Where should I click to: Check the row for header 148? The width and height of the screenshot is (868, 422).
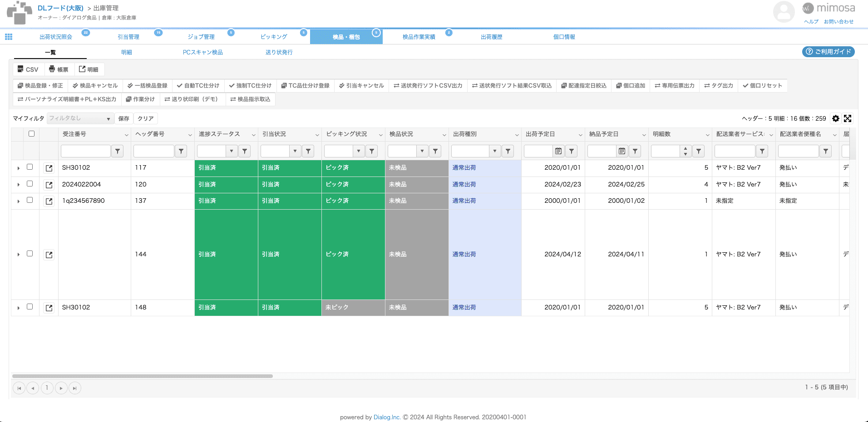[30, 307]
